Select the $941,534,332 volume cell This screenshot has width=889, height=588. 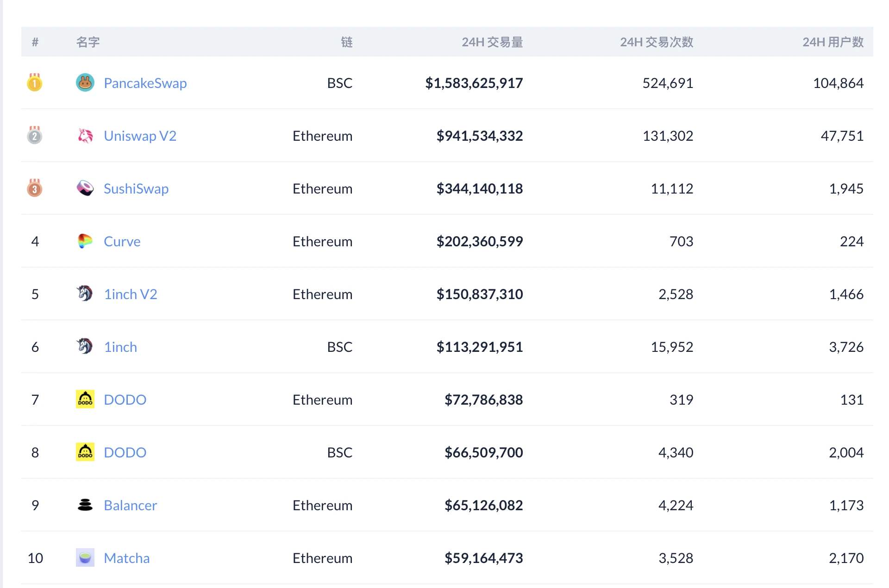coord(480,136)
